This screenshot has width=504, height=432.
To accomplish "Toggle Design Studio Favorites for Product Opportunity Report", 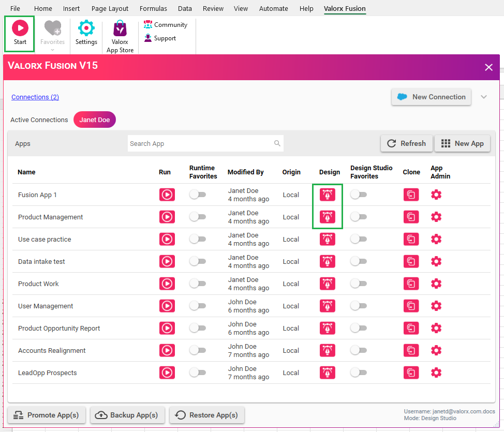I will pos(359,328).
